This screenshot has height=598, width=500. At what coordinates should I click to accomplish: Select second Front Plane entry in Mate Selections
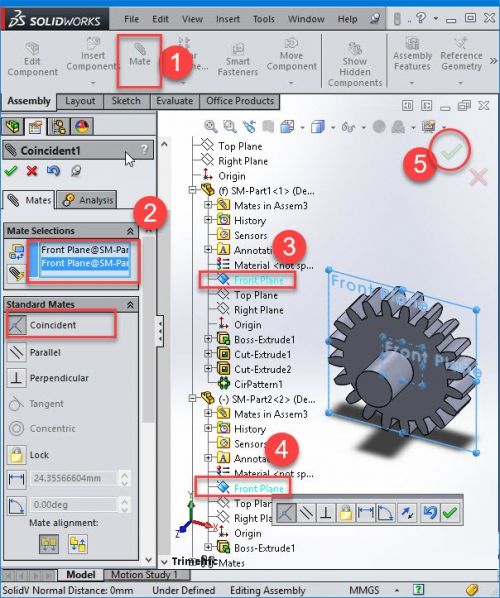click(x=85, y=263)
